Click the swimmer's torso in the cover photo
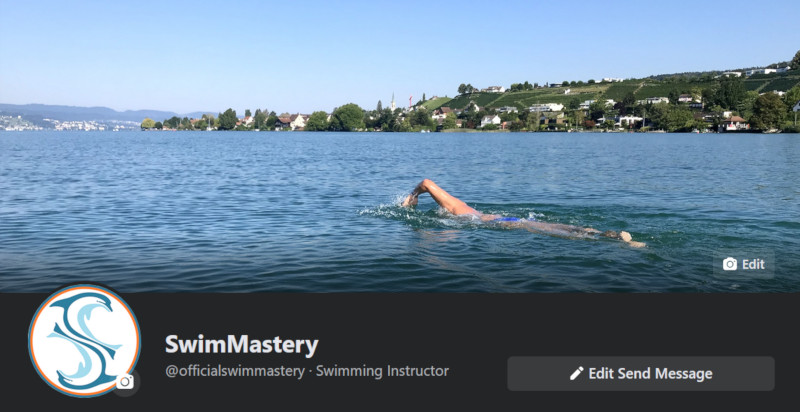Image resolution: width=800 pixels, height=412 pixels. tap(492, 216)
